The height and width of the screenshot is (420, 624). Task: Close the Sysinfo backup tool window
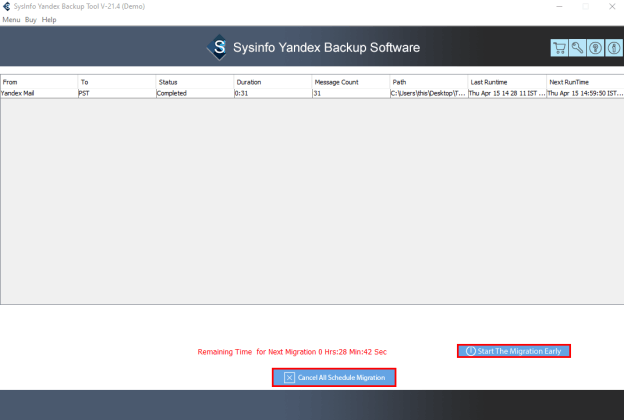(x=606, y=7)
